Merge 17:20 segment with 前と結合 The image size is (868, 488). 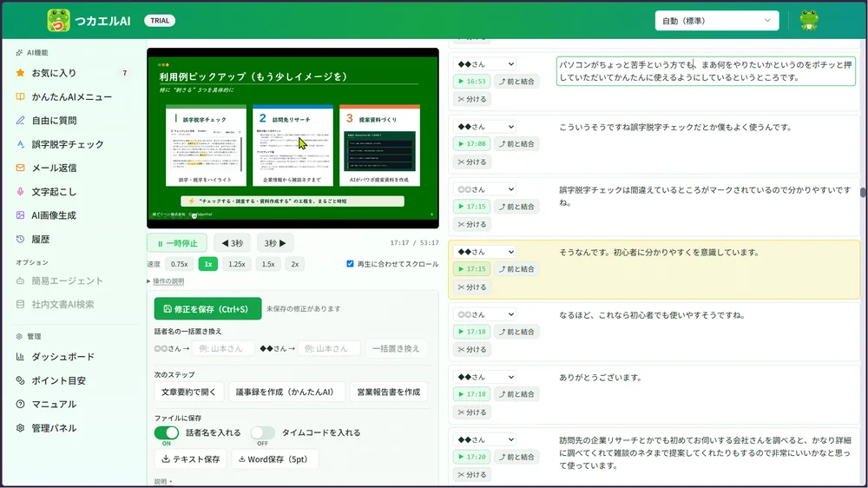point(516,457)
